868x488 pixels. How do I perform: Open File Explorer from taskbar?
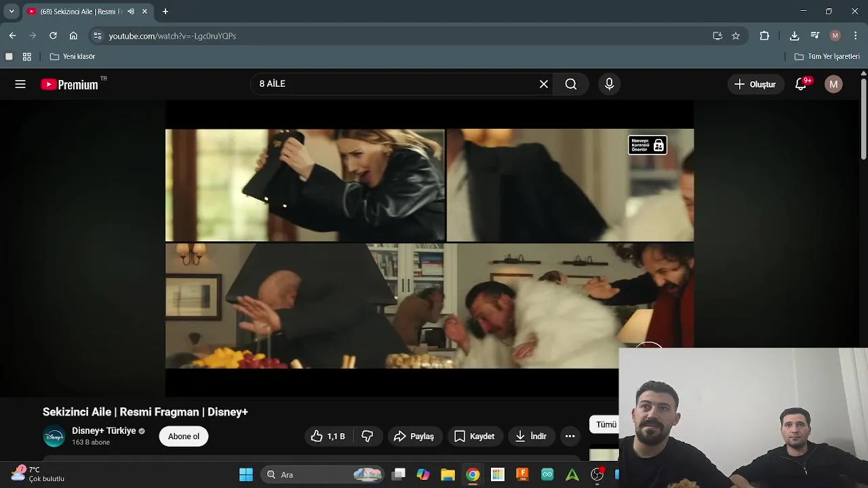point(448,474)
